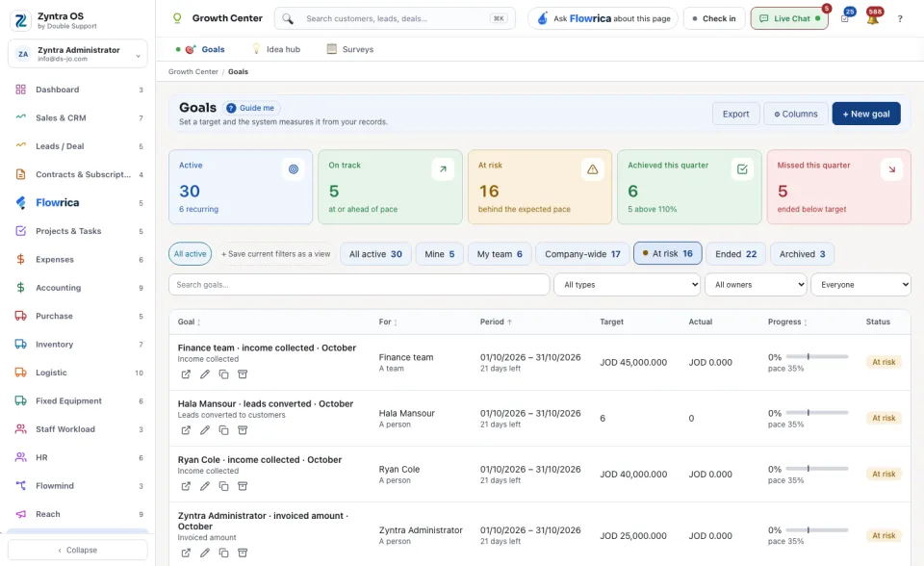Expand the Zyntra Administrator account switcher
The image size is (924, 566).
coord(78,54)
